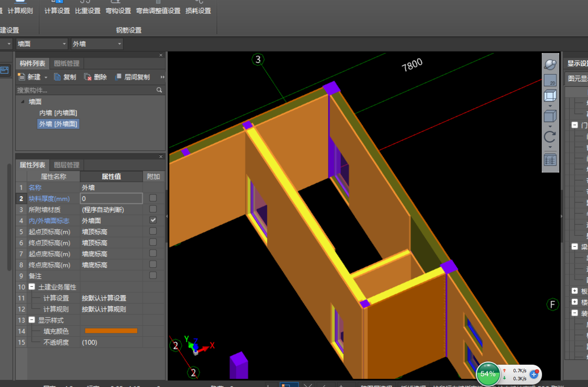
Task: Collapse the 门 node in display tree
Action: click(x=575, y=125)
